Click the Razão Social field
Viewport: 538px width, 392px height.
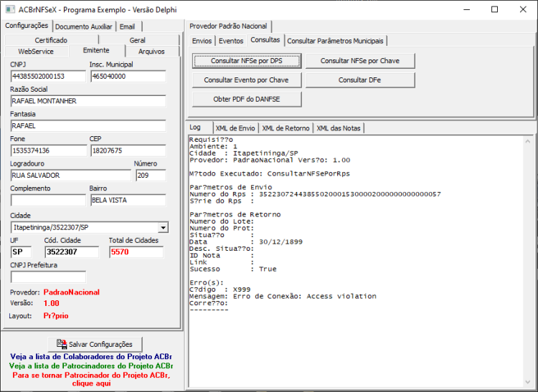click(88, 101)
